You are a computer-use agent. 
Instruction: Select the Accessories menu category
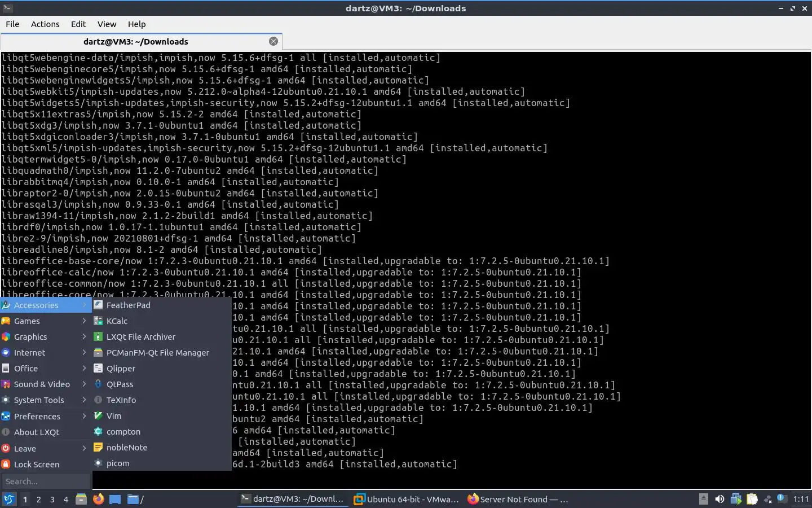[x=45, y=305]
